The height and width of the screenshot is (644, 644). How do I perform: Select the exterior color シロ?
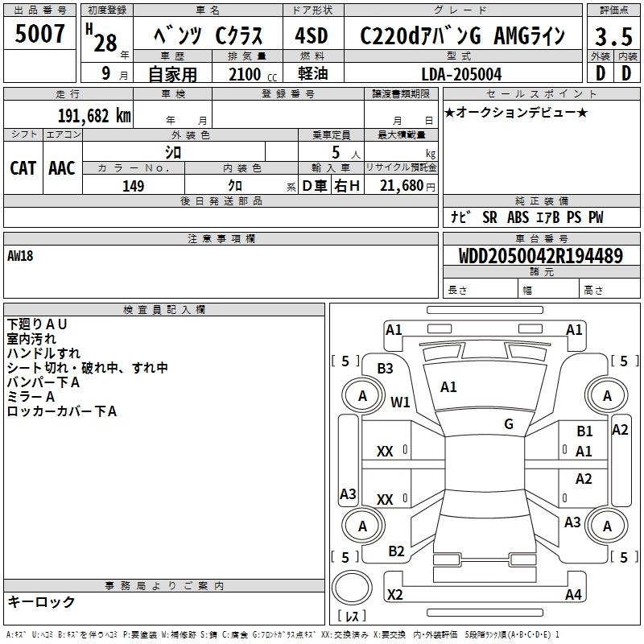point(173,152)
